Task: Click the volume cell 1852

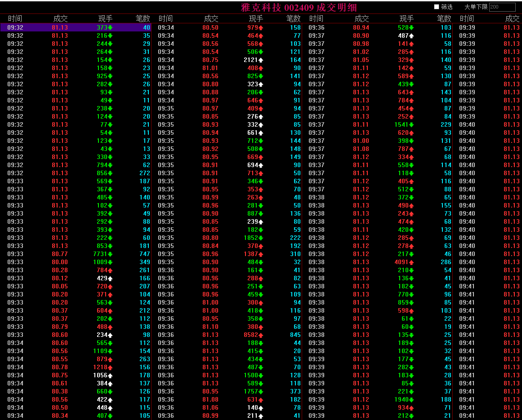Action: (253, 238)
